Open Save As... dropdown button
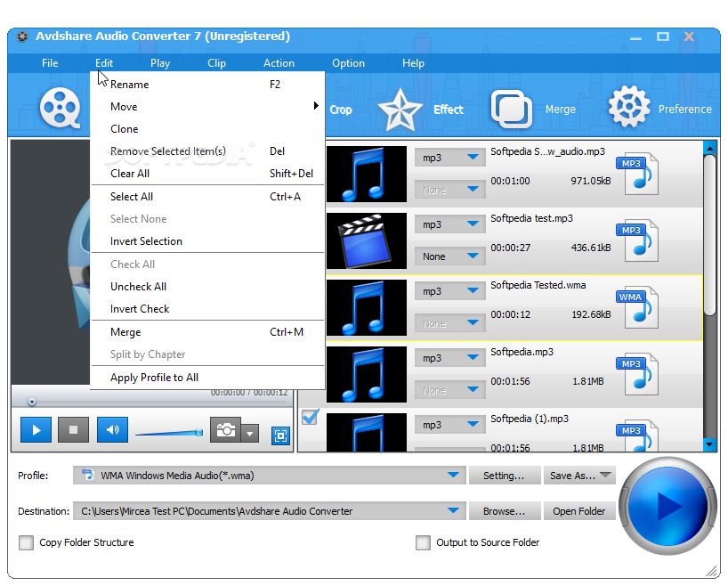Image resolution: width=728 pixels, height=586 pixels. 579,476
